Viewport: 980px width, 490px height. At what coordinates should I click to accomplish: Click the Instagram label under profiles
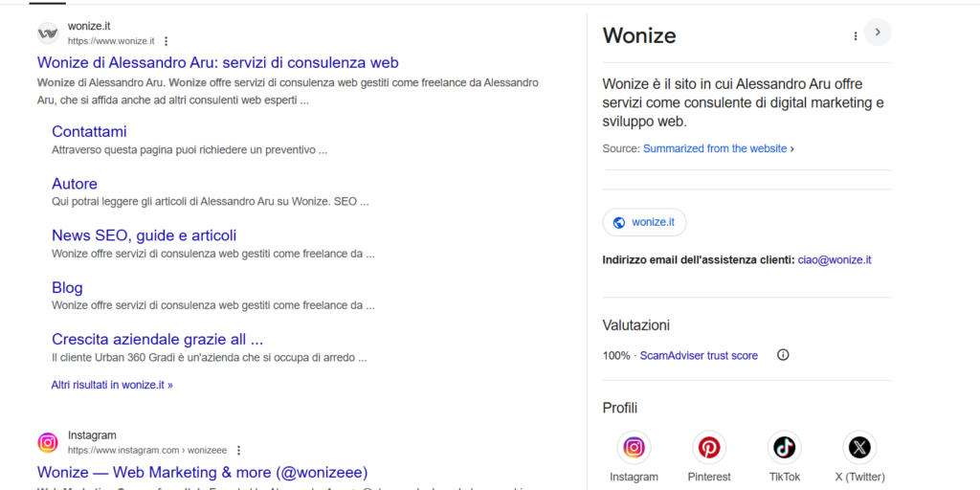tap(634, 477)
